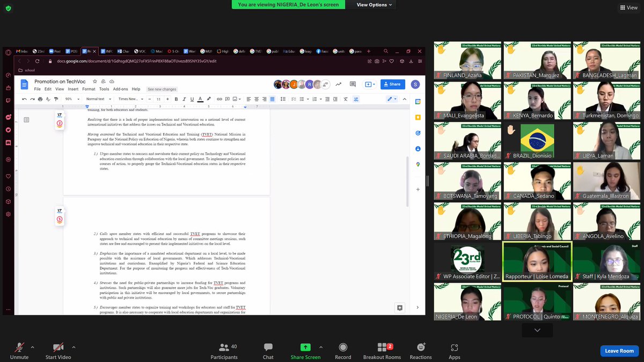The image size is (644, 362).
Task: Toggle Italic formatting
Action: (x=184, y=99)
